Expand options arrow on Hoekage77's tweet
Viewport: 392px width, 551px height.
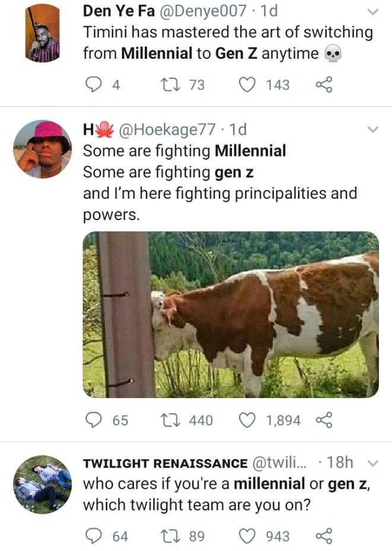[373, 129]
